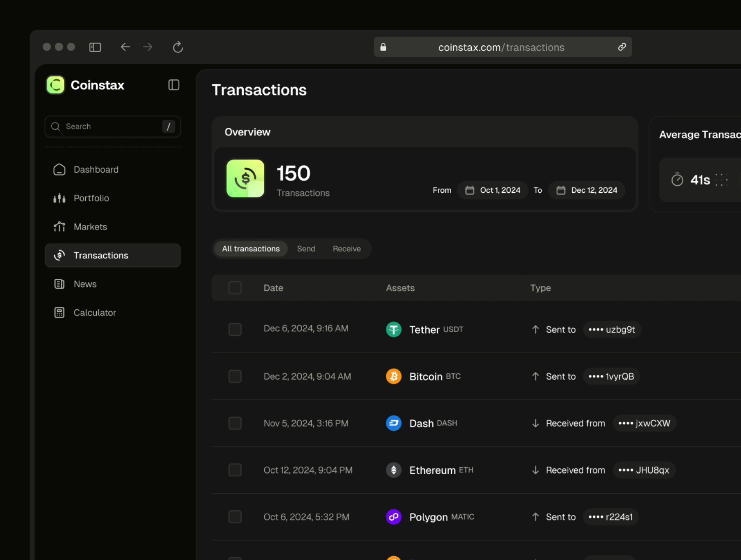Click the JHU8qx address chip
The height and width of the screenshot is (560, 741).
pyautogui.click(x=644, y=470)
